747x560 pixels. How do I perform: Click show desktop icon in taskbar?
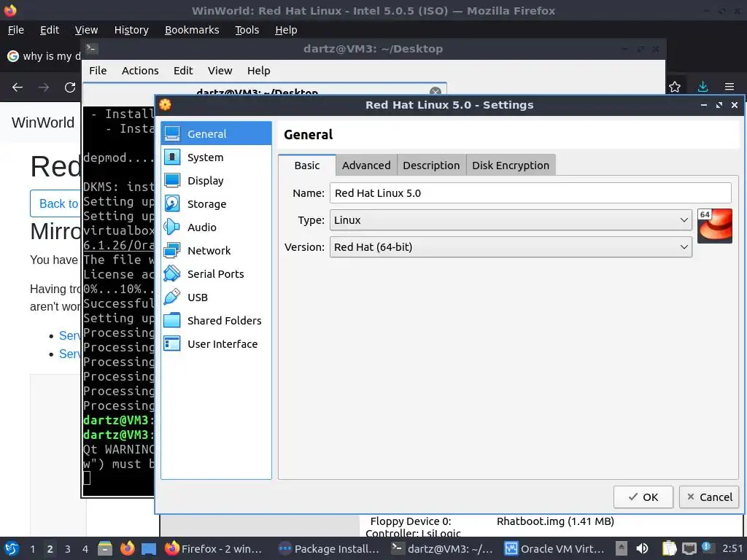[149, 548]
